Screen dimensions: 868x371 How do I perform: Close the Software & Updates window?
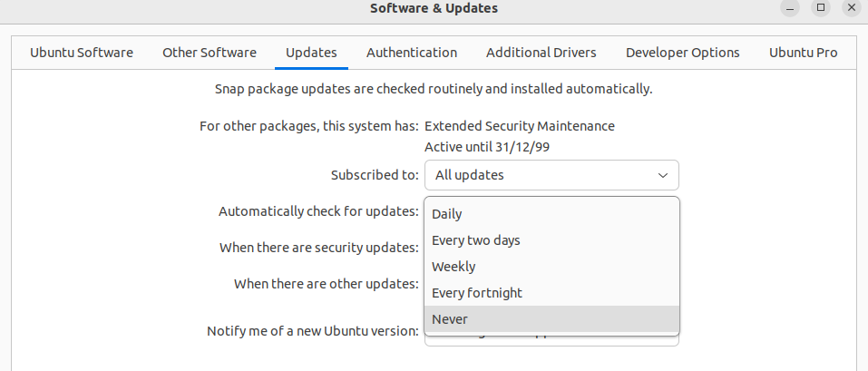(x=851, y=8)
